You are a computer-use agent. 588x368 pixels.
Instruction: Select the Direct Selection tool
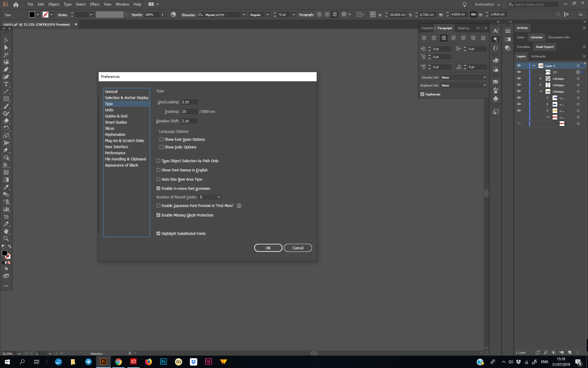6,47
